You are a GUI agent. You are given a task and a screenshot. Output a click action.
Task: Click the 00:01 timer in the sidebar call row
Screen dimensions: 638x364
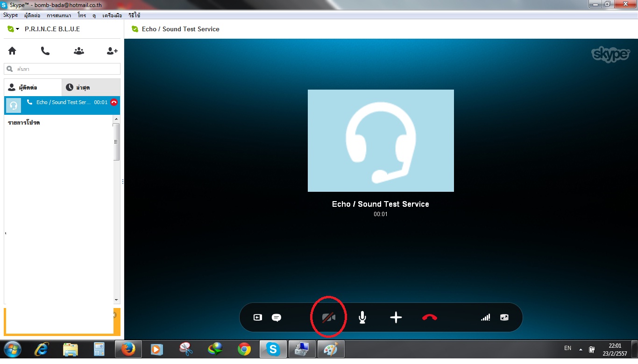101,102
